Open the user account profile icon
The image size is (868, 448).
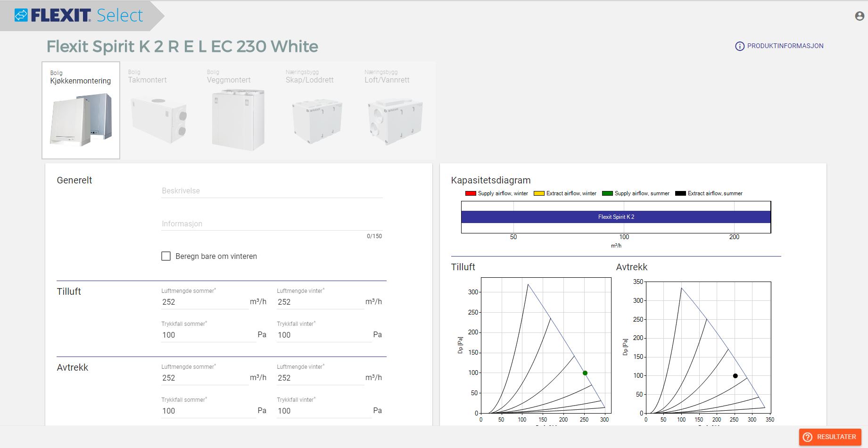tap(860, 16)
